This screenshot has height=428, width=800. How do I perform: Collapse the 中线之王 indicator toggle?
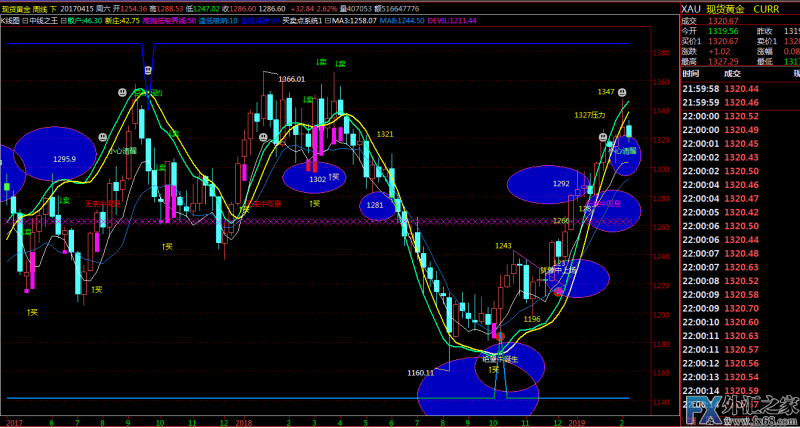(23, 19)
